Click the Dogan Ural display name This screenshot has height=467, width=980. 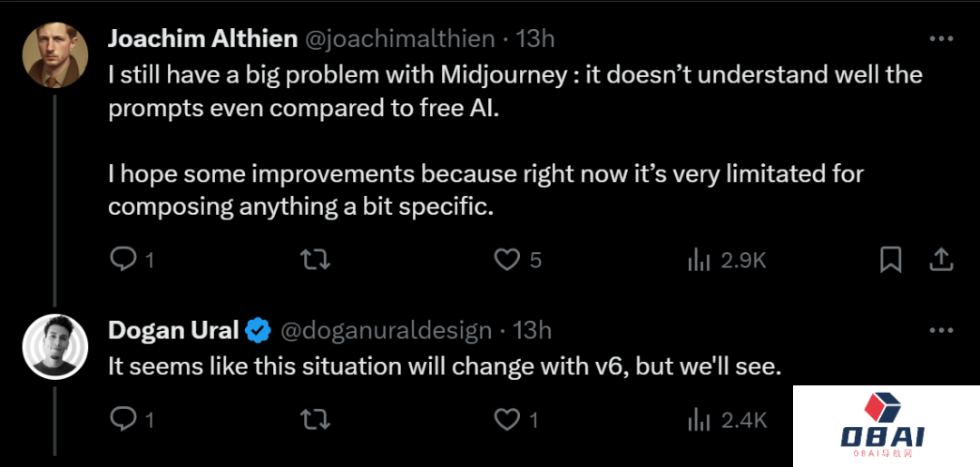[173, 331]
